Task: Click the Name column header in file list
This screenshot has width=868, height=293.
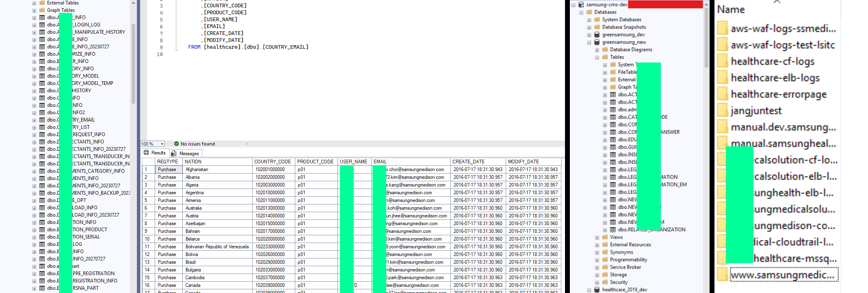Action: [731, 10]
